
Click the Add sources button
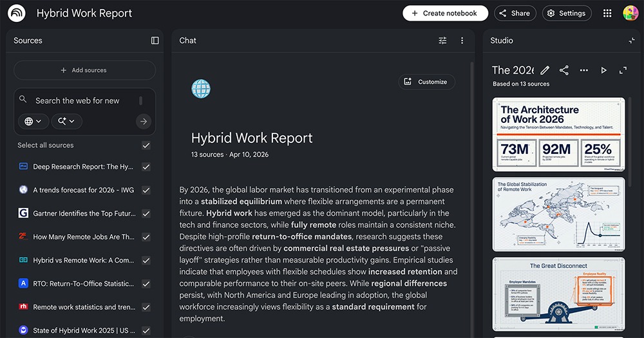click(x=84, y=70)
